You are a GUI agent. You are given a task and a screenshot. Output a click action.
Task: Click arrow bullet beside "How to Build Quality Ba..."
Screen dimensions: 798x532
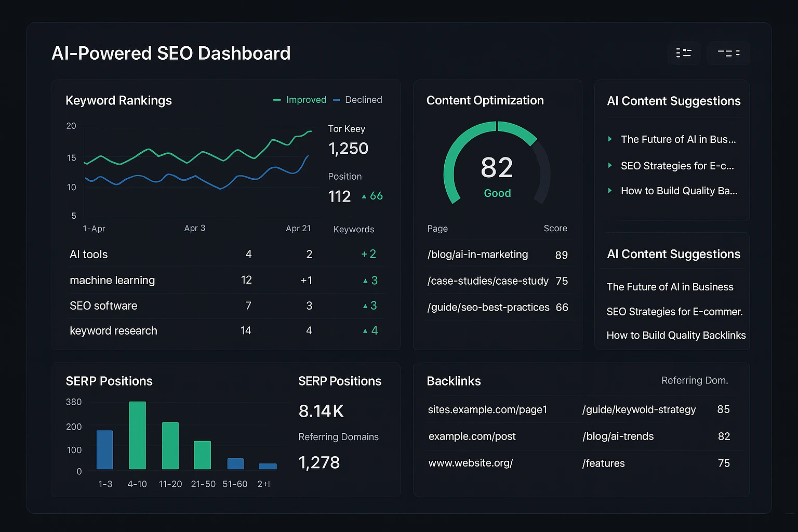coord(610,191)
